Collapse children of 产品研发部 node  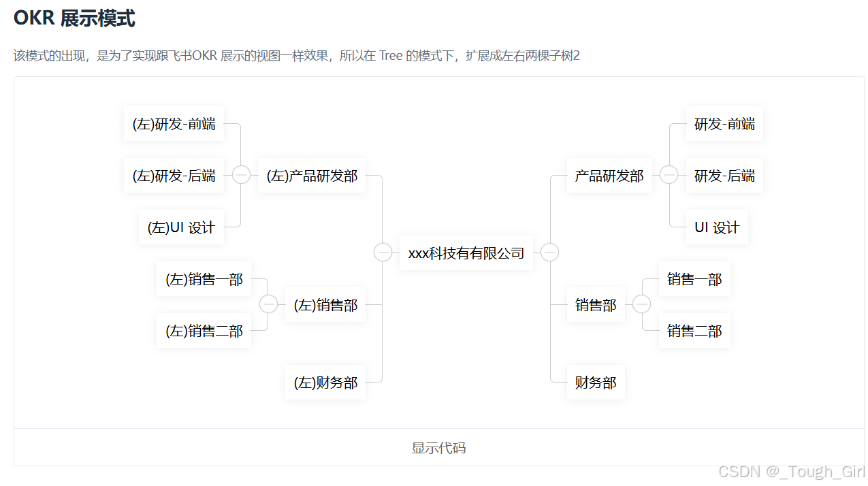tap(669, 175)
